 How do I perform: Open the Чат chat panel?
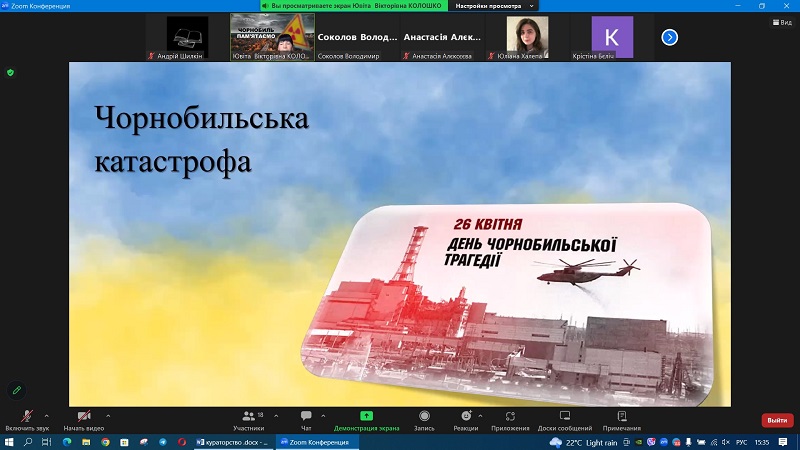point(306,416)
